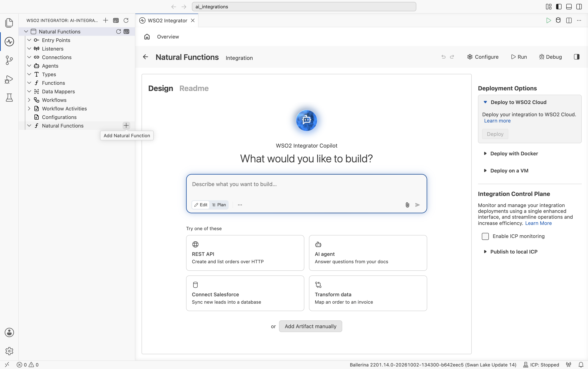The width and height of the screenshot is (588, 369).
Task: Click the refresh icon in sidebar header
Action: [126, 20]
